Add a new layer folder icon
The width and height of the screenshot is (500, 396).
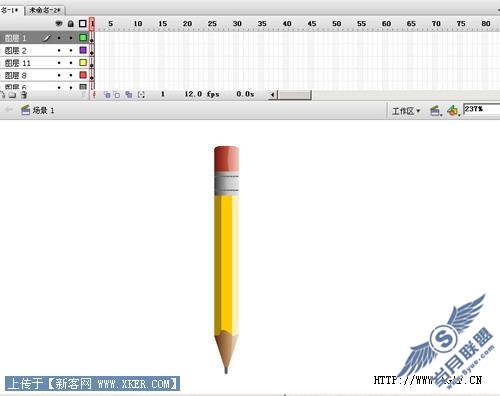coord(13,95)
